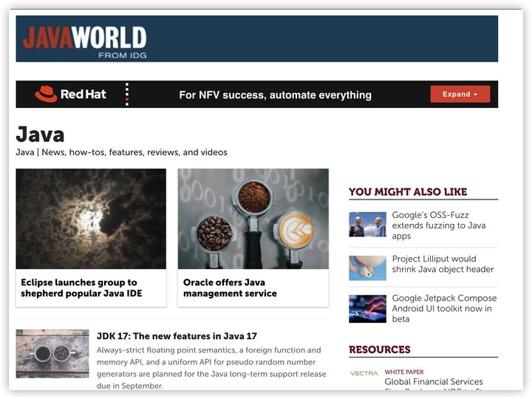Viewport: 532px width, 399px height.
Task: Click the WHITE PAPER label
Action: point(404,372)
